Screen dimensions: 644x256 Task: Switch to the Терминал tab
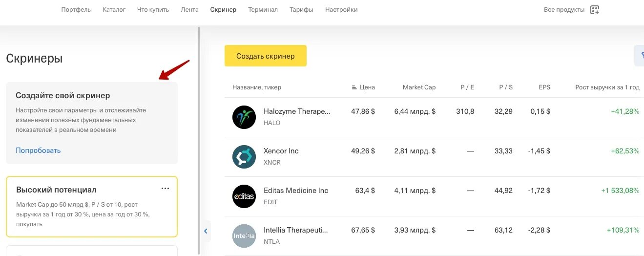[x=263, y=10]
